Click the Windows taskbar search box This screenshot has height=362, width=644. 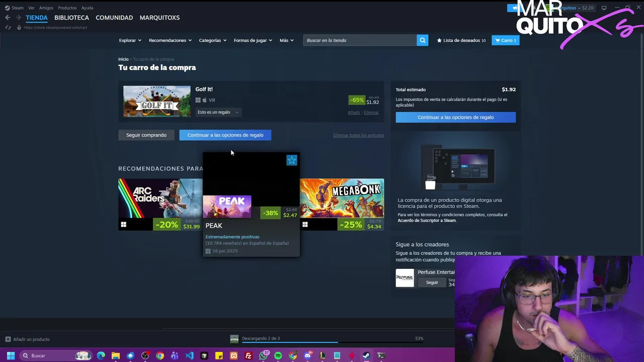[55, 355]
